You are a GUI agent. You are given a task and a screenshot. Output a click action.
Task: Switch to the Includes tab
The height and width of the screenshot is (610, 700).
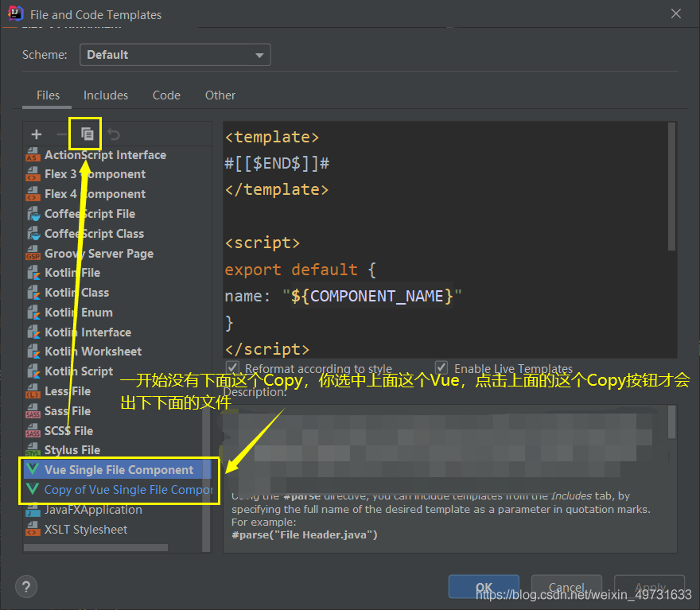click(x=106, y=95)
